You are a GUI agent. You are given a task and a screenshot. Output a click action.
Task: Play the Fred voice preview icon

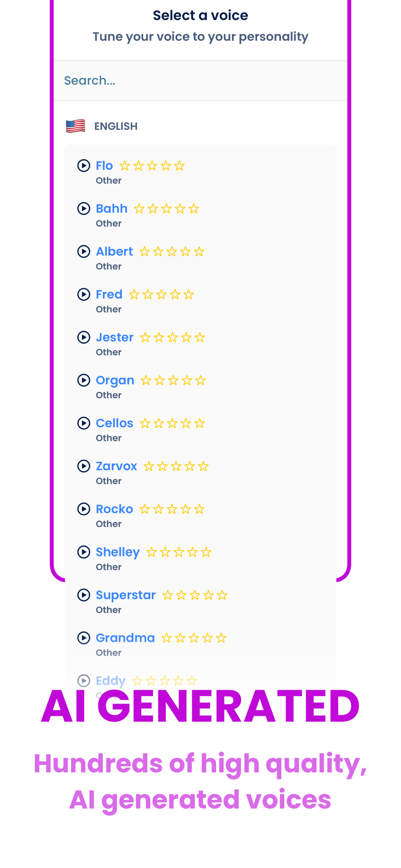83,294
